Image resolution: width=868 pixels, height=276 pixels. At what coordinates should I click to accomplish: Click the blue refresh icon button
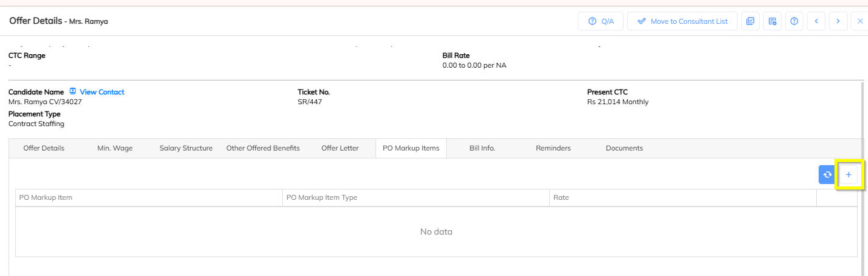click(x=827, y=175)
